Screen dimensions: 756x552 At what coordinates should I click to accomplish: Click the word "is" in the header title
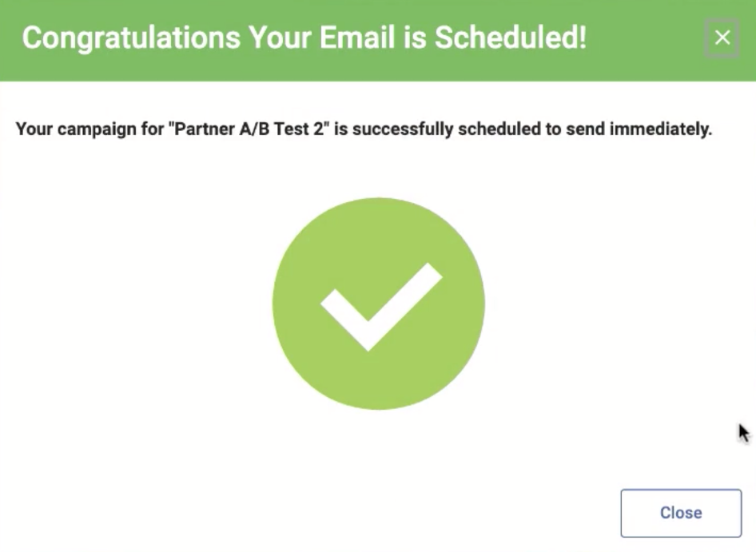click(415, 38)
